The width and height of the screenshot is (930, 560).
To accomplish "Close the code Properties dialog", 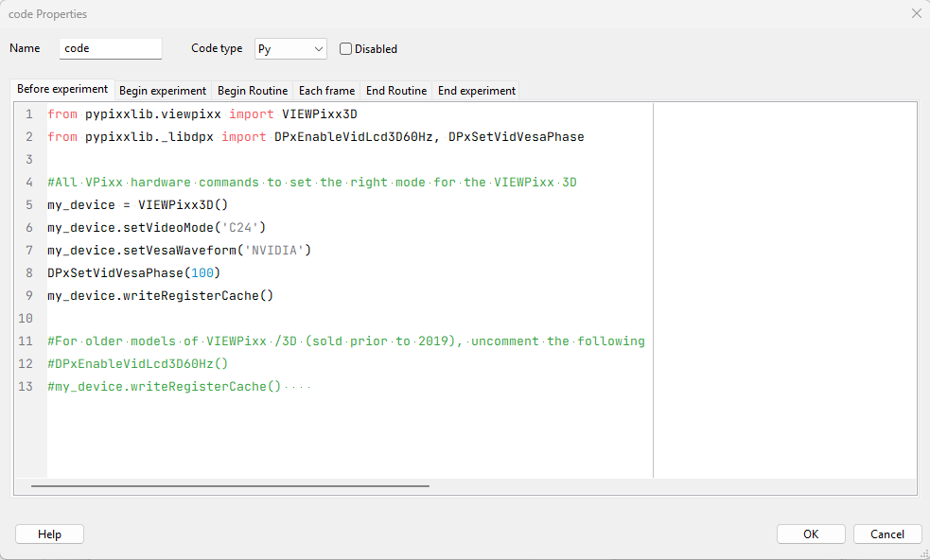I will point(916,14).
